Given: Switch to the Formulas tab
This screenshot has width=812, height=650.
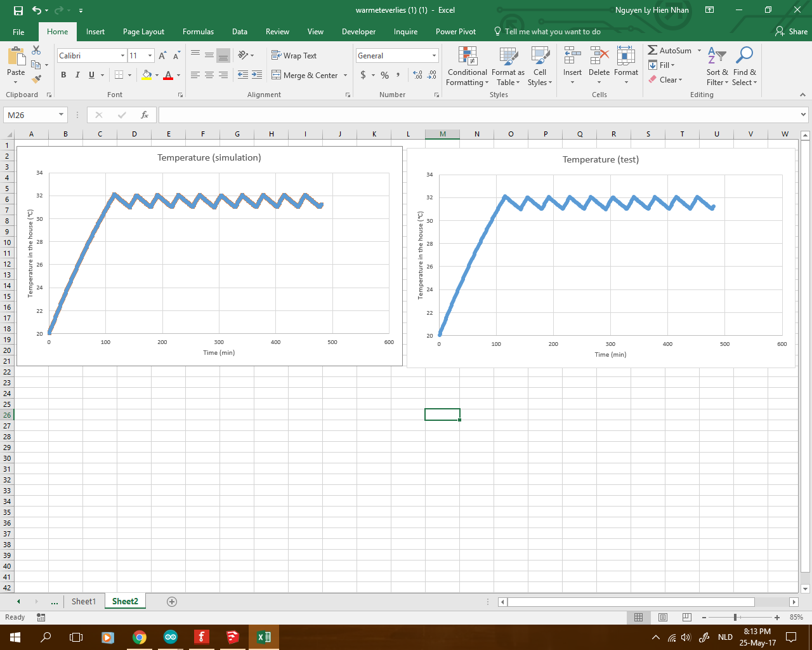Looking at the screenshot, I should click(198, 32).
